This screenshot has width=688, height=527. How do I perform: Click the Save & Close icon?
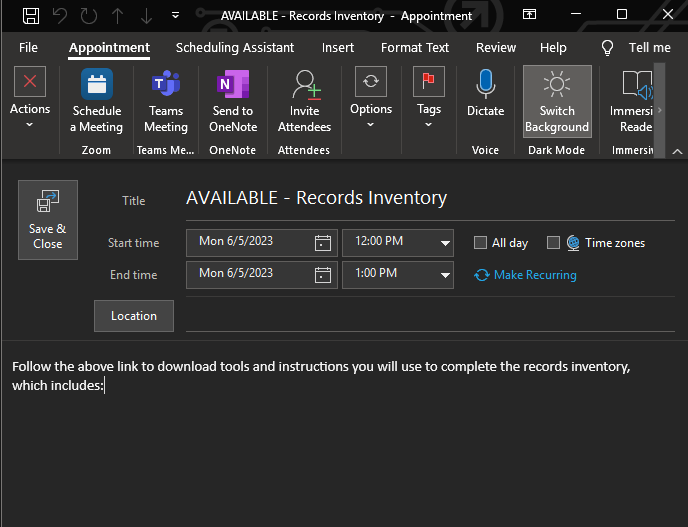pyautogui.click(x=47, y=203)
